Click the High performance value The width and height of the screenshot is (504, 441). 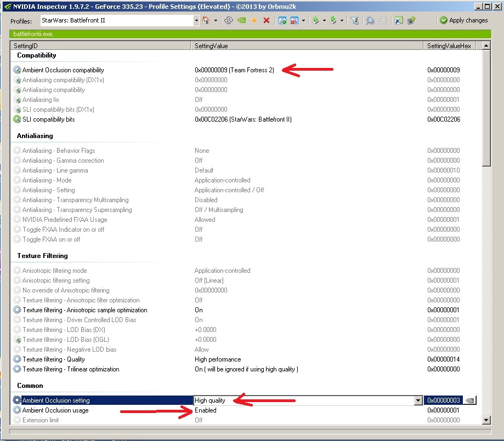coord(218,359)
